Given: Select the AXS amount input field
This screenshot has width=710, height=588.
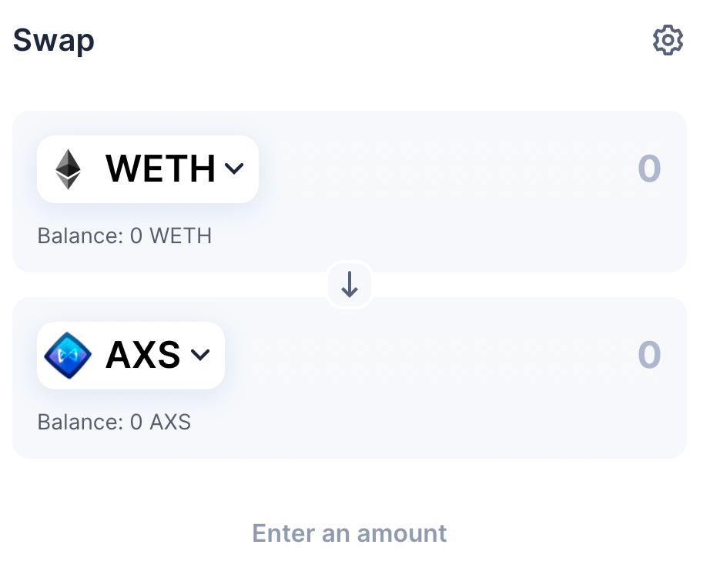Looking at the screenshot, I should click(453, 355).
